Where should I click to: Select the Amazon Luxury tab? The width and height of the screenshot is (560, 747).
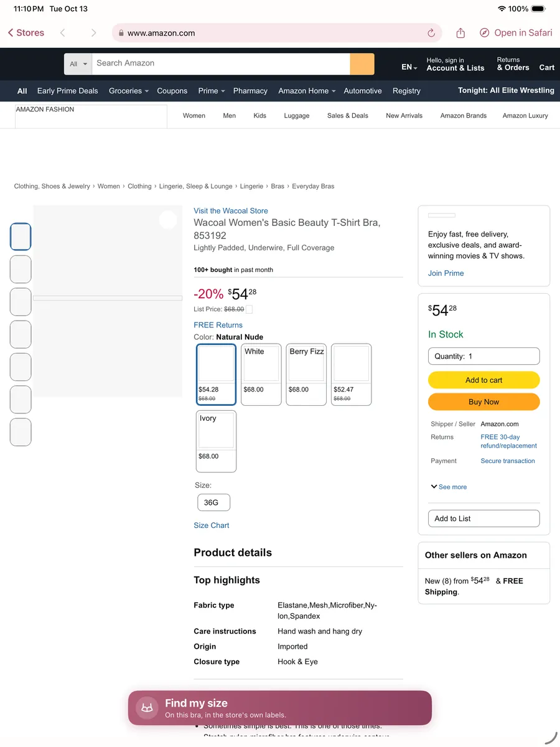click(525, 116)
